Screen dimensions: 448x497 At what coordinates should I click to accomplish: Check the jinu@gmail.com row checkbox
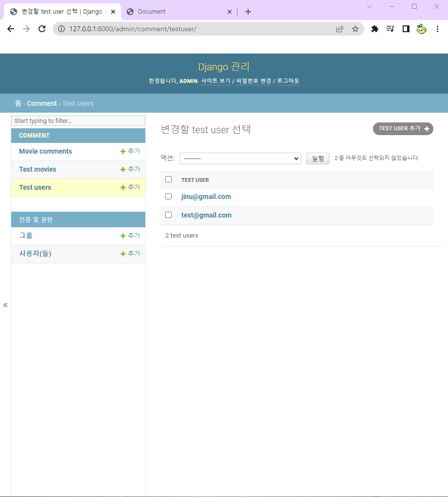(x=169, y=197)
